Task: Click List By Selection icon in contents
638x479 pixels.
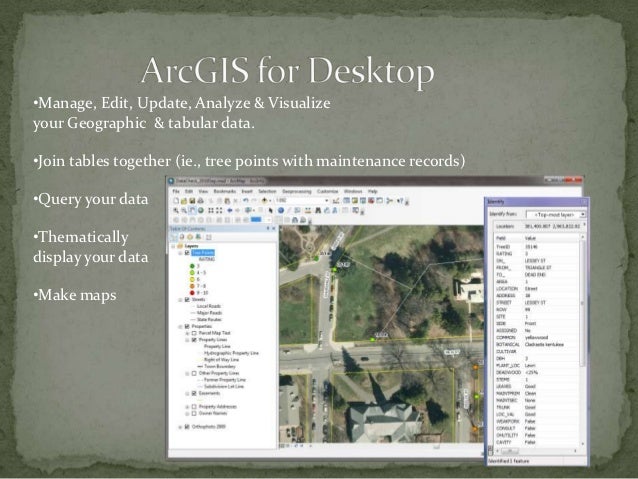Action: 198,237
